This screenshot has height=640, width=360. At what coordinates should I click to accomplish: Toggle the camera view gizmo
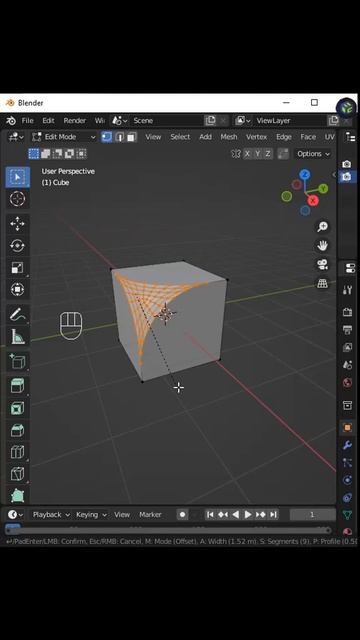(322, 264)
